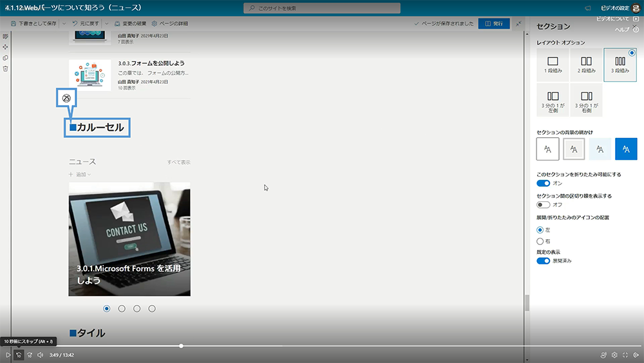Choose pale blue section background swatch
Screen dimensions: 644x363
[600, 149]
